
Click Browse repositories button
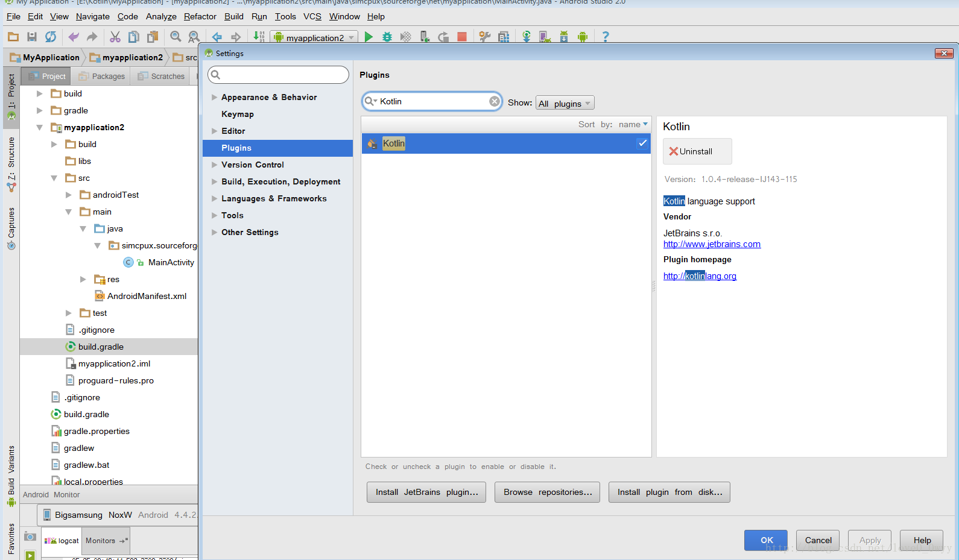pyautogui.click(x=548, y=492)
